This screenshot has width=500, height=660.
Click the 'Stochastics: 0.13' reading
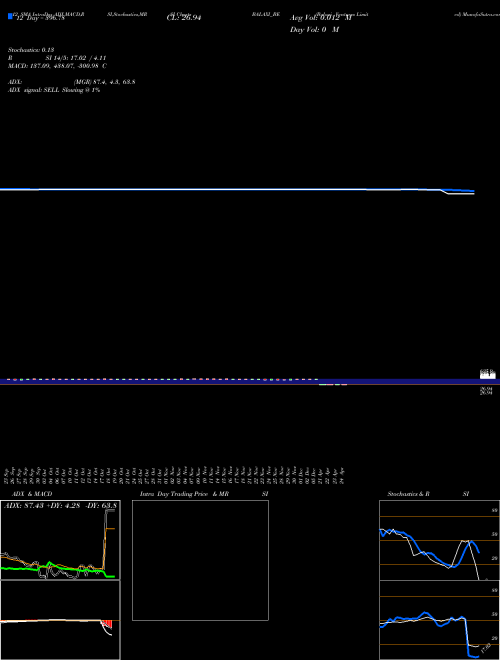31,50
